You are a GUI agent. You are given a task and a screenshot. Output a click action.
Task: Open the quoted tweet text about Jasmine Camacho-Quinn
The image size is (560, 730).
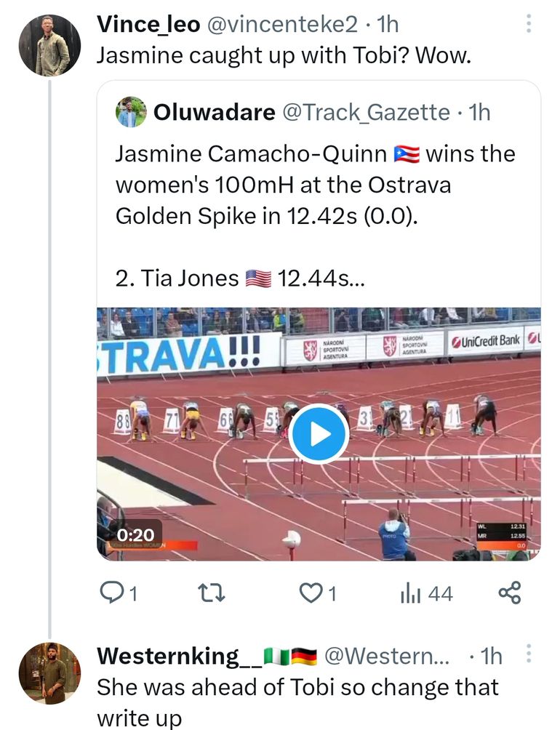click(x=314, y=185)
